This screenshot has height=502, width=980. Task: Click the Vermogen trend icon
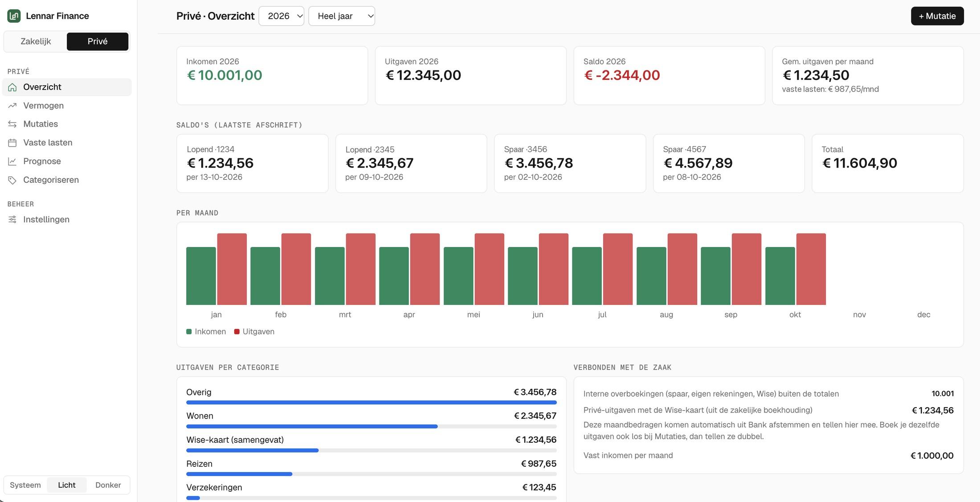pos(12,106)
